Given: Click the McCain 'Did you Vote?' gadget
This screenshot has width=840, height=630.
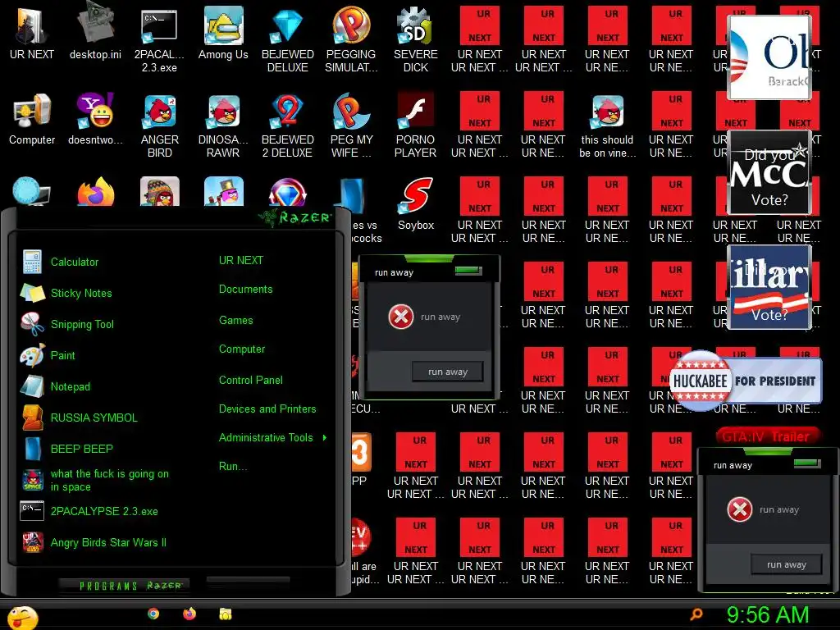Looking at the screenshot, I should [x=769, y=172].
